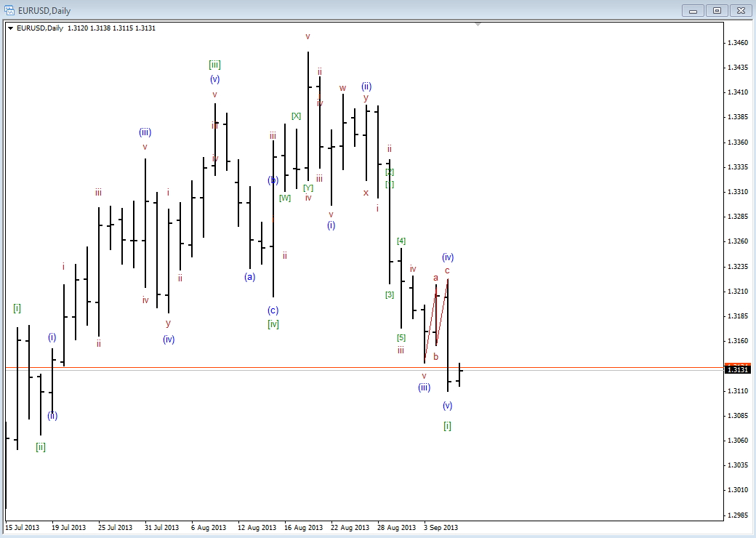Image resolution: width=756 pixels, height=538 pixels.
Task: Restore down the EURUSD,Daily chart window
Action: coord(717,10)
